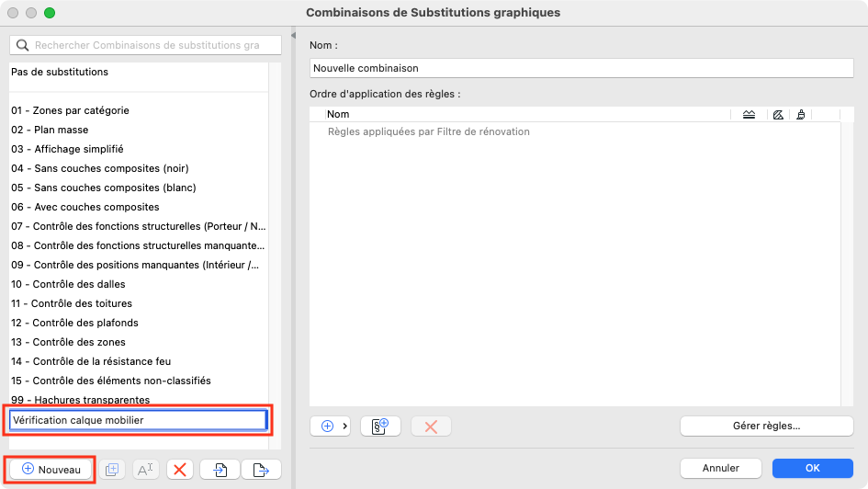Open the add-rule dropdown arrow
868x489 pixels.
344,426
